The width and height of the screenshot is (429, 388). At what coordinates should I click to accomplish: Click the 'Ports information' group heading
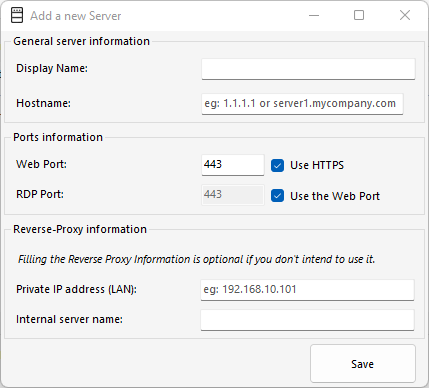point(58,137)
